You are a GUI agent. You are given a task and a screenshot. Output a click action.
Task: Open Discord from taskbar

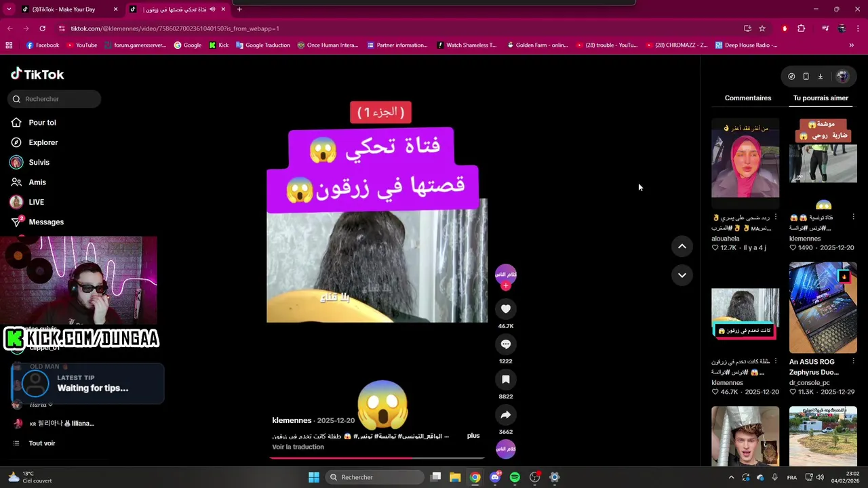point(495,477)
